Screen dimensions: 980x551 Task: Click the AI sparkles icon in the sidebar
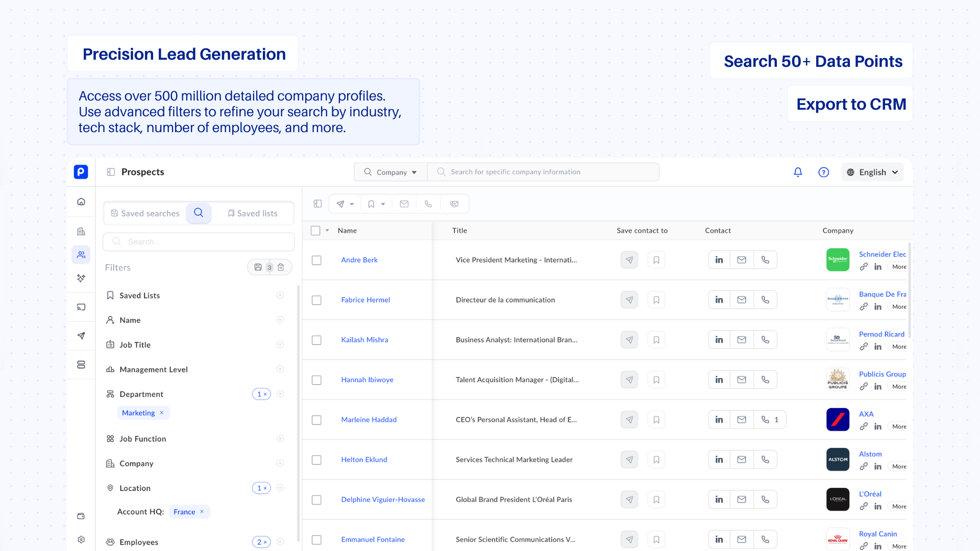[81, 279]
